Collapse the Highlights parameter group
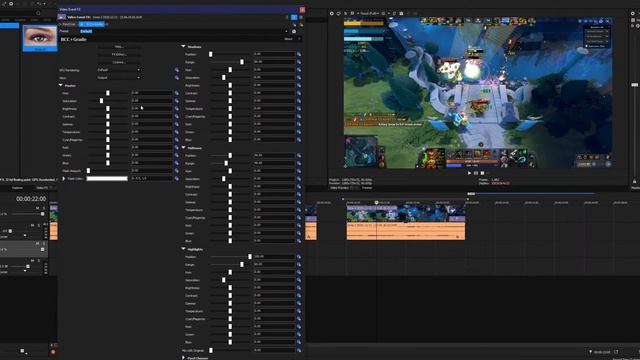640x360 pixels. click(183, 249)
